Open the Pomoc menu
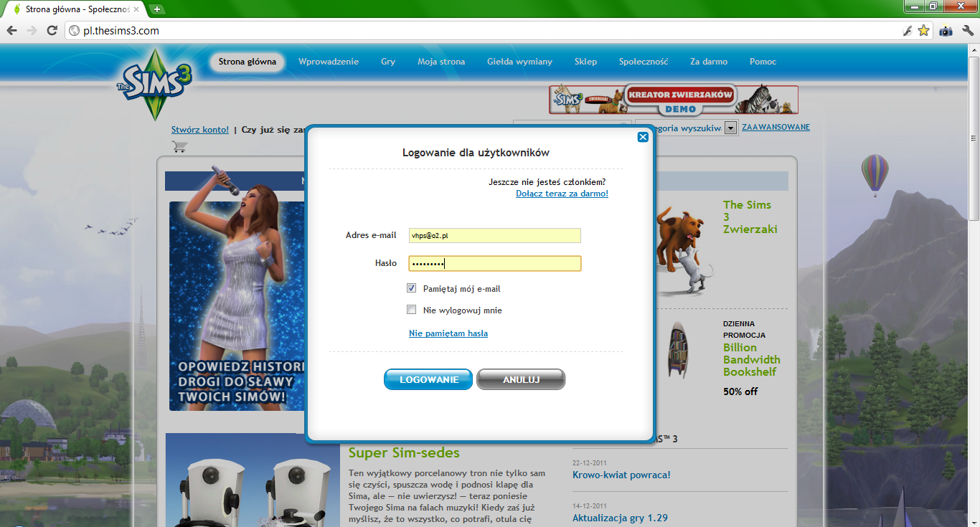This screenshot has height=527, width=980. click(x=763, y=62)
